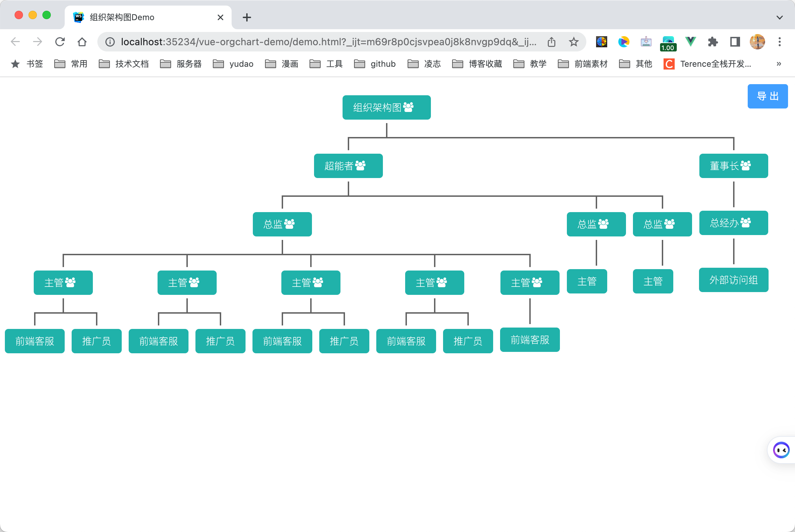Expand the tab search chevron

779,17
